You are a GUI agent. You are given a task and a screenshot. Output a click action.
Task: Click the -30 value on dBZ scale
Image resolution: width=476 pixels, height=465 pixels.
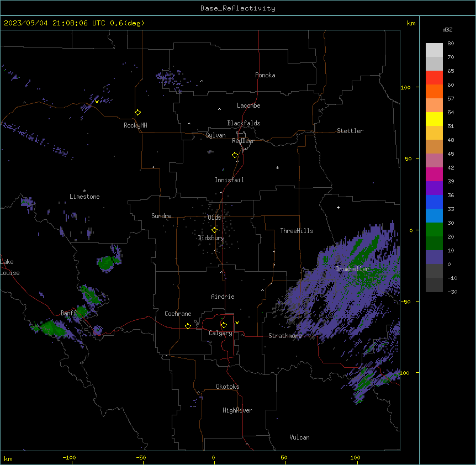point(452,292)
